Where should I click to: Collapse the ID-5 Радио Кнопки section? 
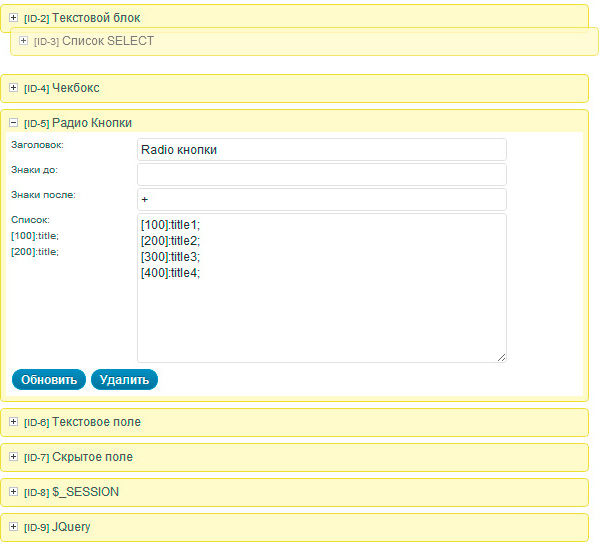pos(13,123)
